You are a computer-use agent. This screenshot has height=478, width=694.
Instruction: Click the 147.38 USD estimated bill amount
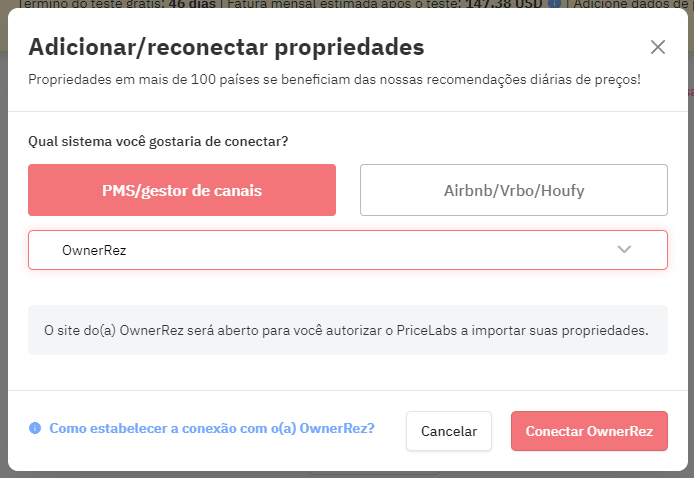504,4
